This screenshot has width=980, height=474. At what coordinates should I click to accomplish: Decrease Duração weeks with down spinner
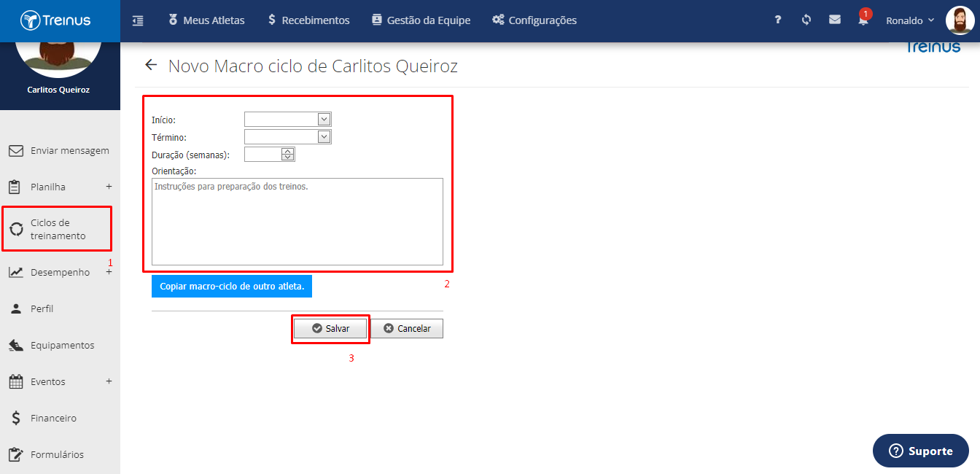tap(288, 158)
